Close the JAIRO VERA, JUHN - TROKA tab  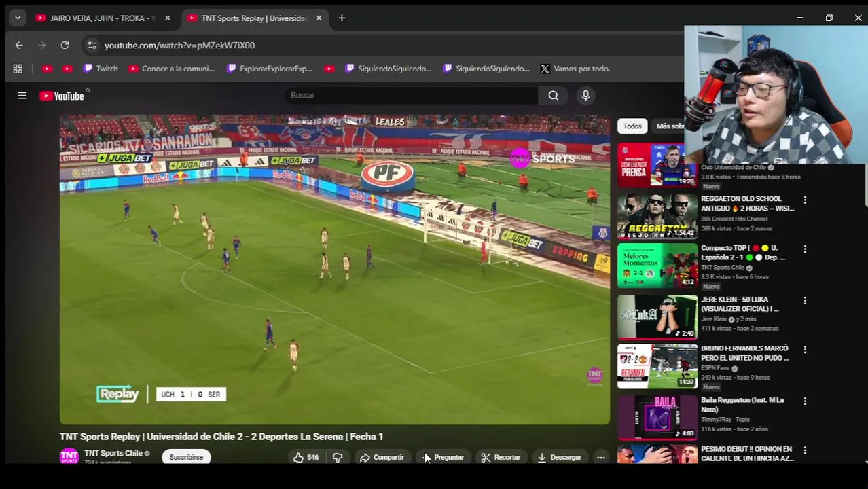[167, 18]
